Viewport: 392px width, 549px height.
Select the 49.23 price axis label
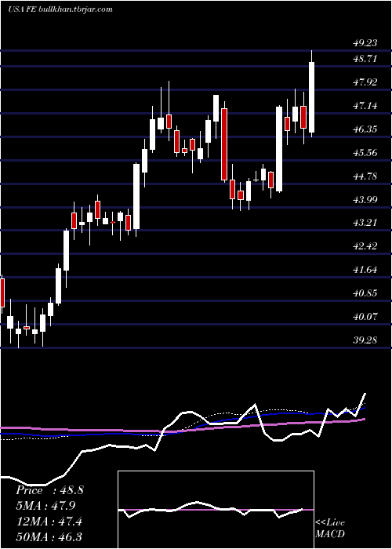365,42
